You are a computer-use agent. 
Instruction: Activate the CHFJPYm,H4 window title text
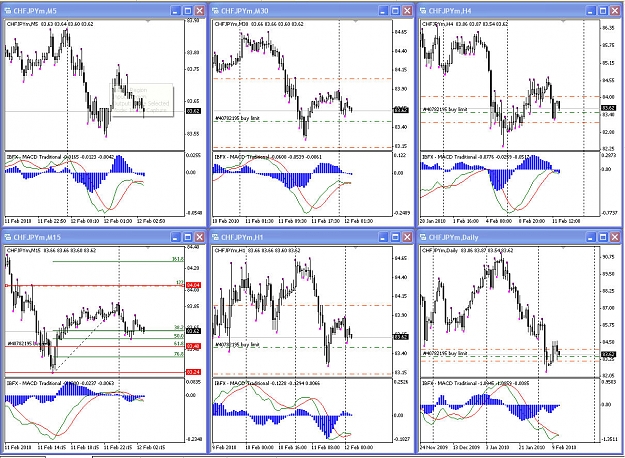[450, 11]
